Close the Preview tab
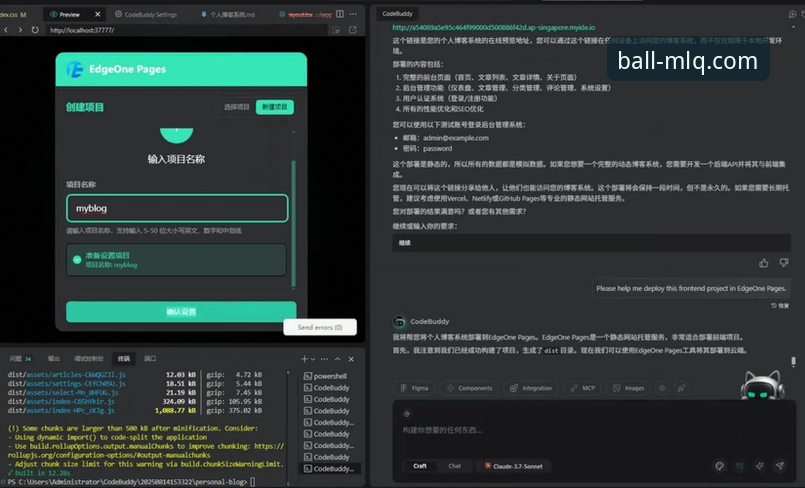Viewport: 805px width, 488px height. coord(98,14)
